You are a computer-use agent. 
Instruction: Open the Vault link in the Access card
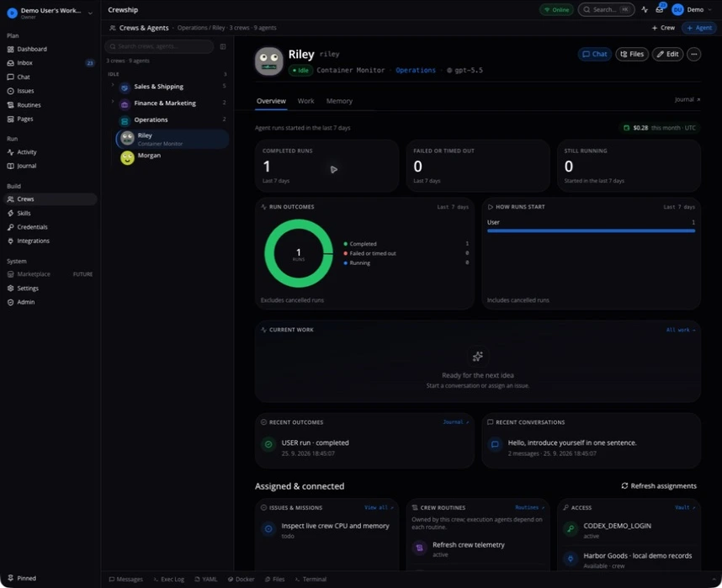tap(685, 507)
